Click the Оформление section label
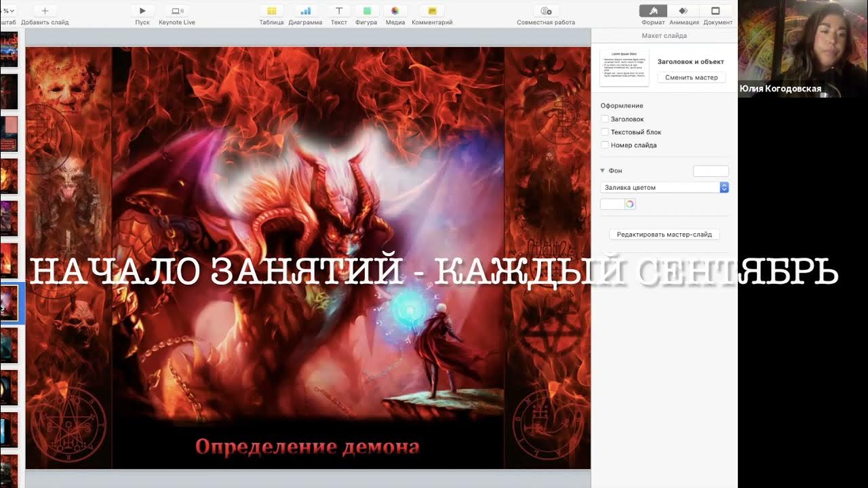868x488 pixels. tap(622, 106)
